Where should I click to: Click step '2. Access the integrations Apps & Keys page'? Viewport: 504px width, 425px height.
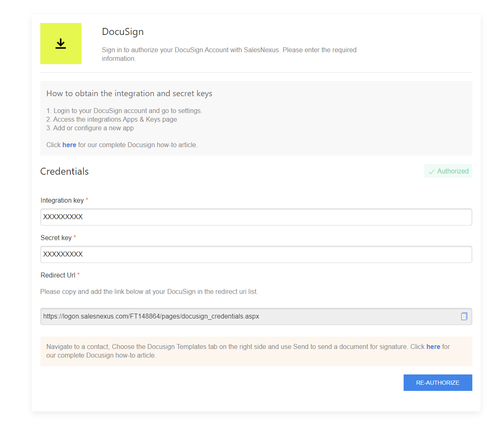pyautogui.click(x=111, y=120)
